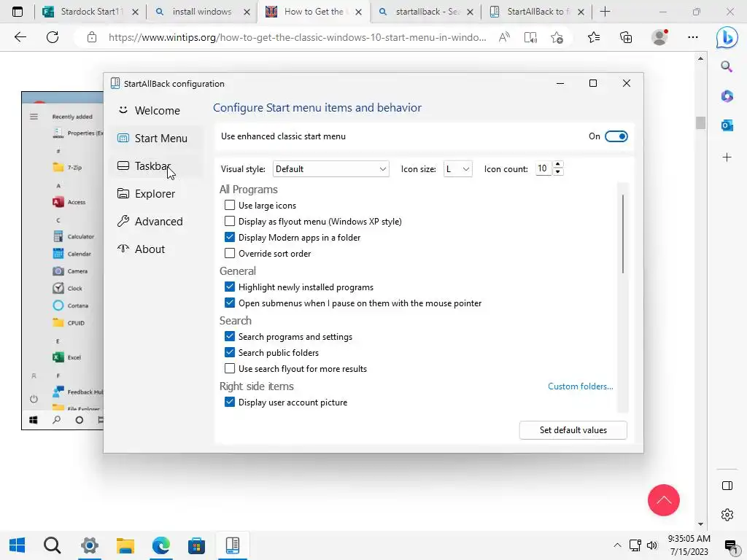Refresh the current web page
This screenshot has width=747, height=560.
53,37
